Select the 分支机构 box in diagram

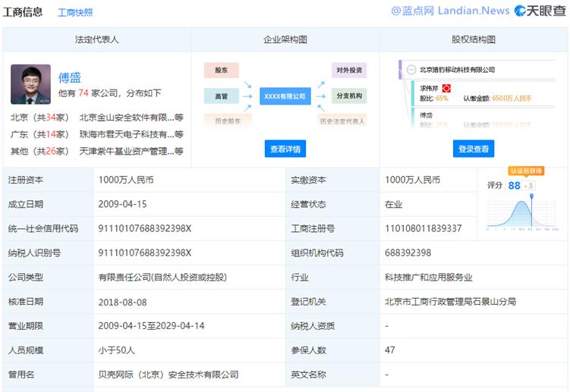click(x=349, y=96)
